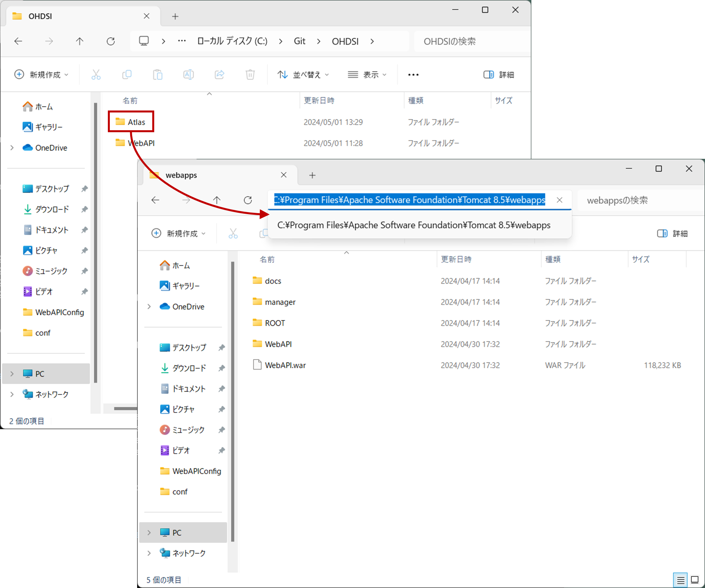Expand OneDrive in webapps sidebar
Image resolution: width=705 pixels, height=588 pixels.
point(149,306)
